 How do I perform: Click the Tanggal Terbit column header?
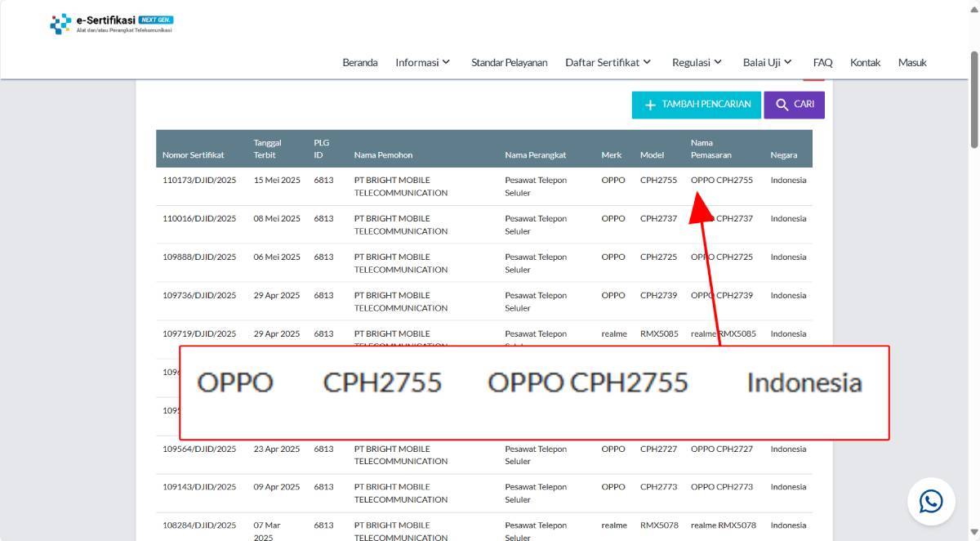(x=268, y=149)
